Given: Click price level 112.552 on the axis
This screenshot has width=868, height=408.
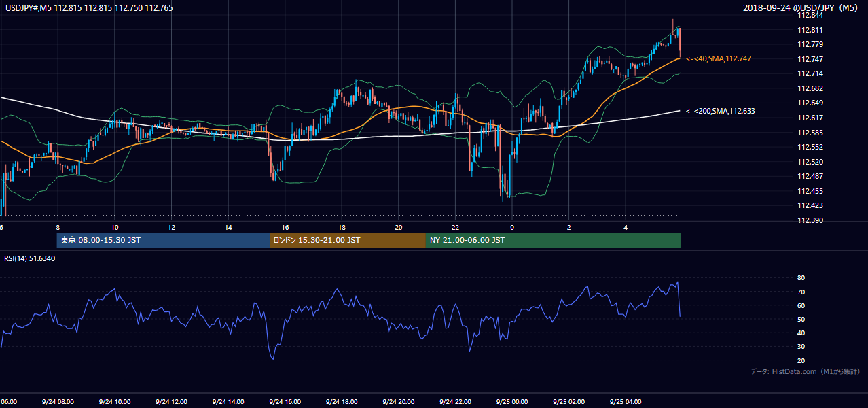Looking at the screenshot, I should [x=811, y=147].
